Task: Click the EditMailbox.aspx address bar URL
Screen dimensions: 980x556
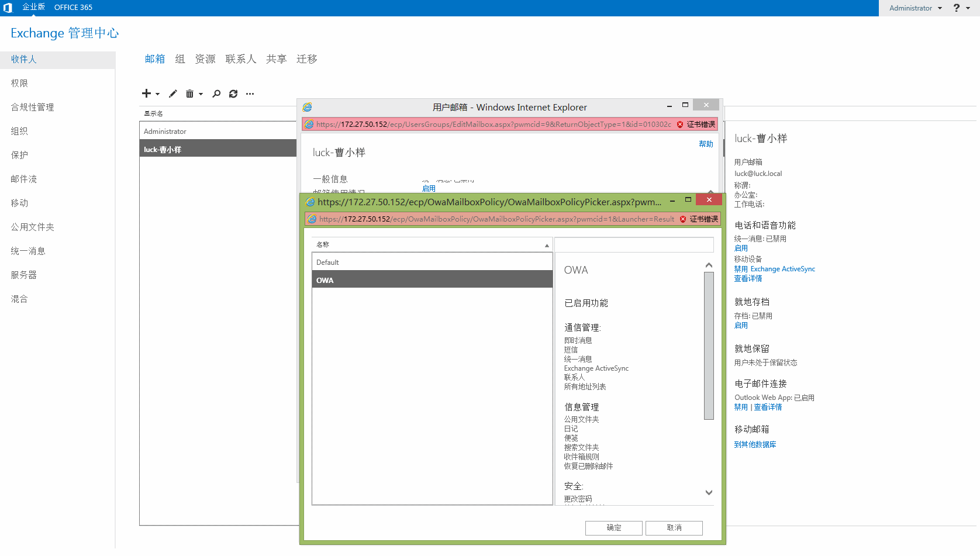Action: 494,125
